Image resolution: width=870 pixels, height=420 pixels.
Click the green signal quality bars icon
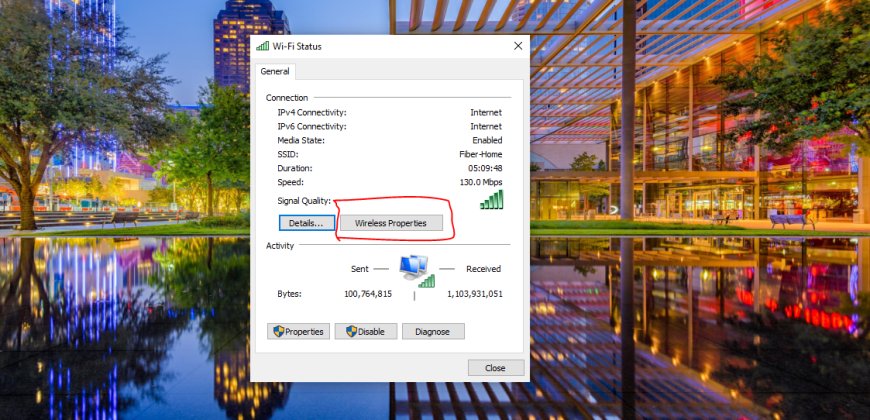[x=492, y=200]
